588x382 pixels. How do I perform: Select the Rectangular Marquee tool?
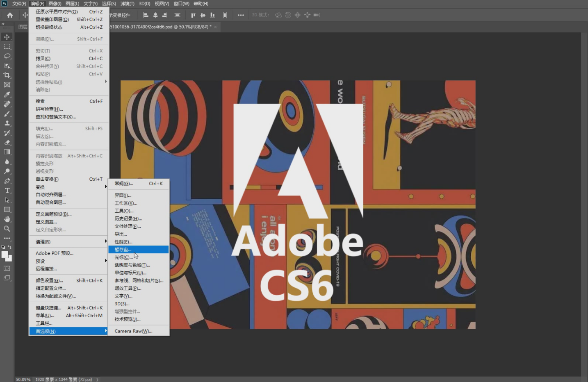[x=7, y=47]
